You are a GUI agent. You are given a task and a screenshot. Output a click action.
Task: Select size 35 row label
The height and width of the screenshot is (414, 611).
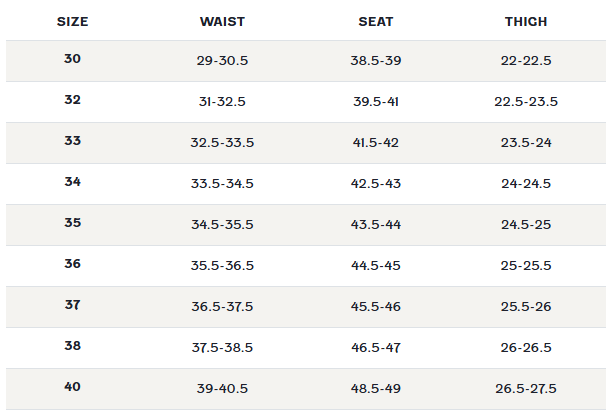point(72,222)
